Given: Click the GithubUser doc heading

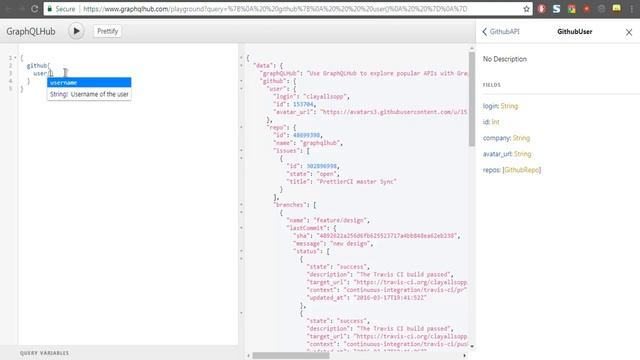Looking at the screenshot, I should (x=575, y=31).
